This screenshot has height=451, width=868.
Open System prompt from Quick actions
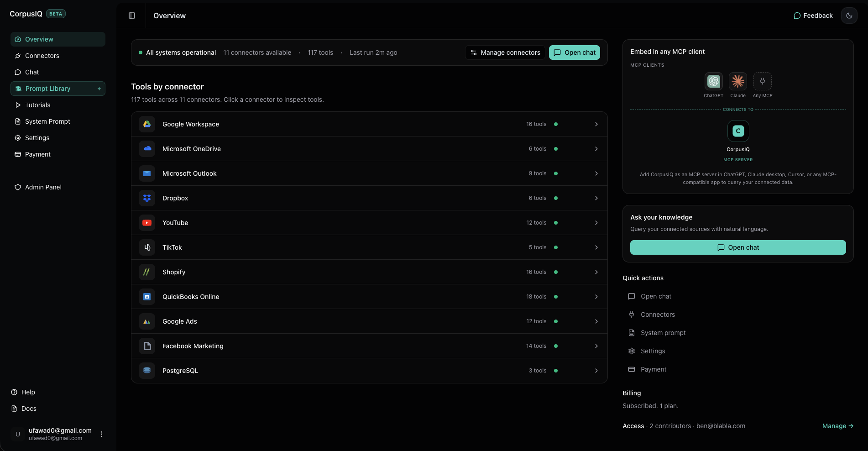[x=663, y=333]
